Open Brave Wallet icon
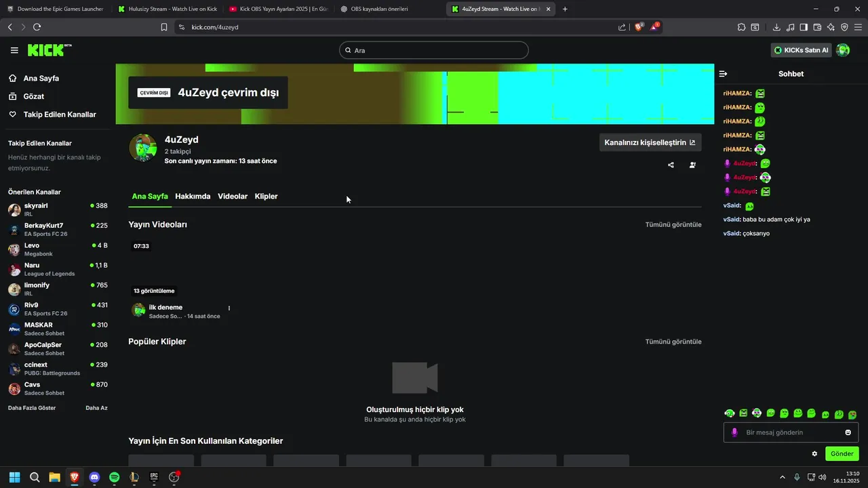The width and height of the screenshot is (868, 488). click(817, 27)
